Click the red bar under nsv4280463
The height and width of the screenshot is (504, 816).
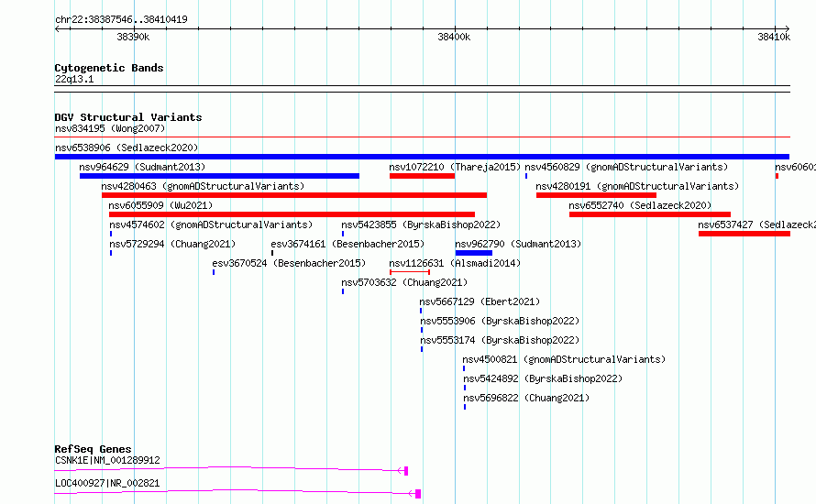pos(294,195)
